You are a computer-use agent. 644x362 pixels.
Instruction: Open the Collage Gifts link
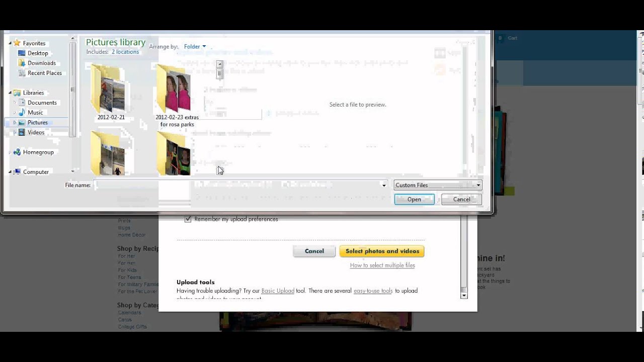point(132,327)
